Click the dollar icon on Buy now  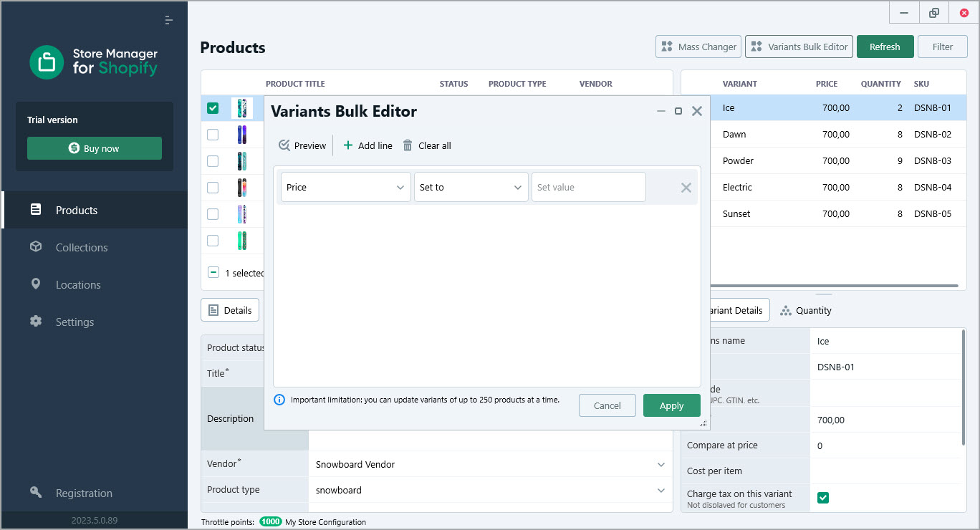pos(74,148)
